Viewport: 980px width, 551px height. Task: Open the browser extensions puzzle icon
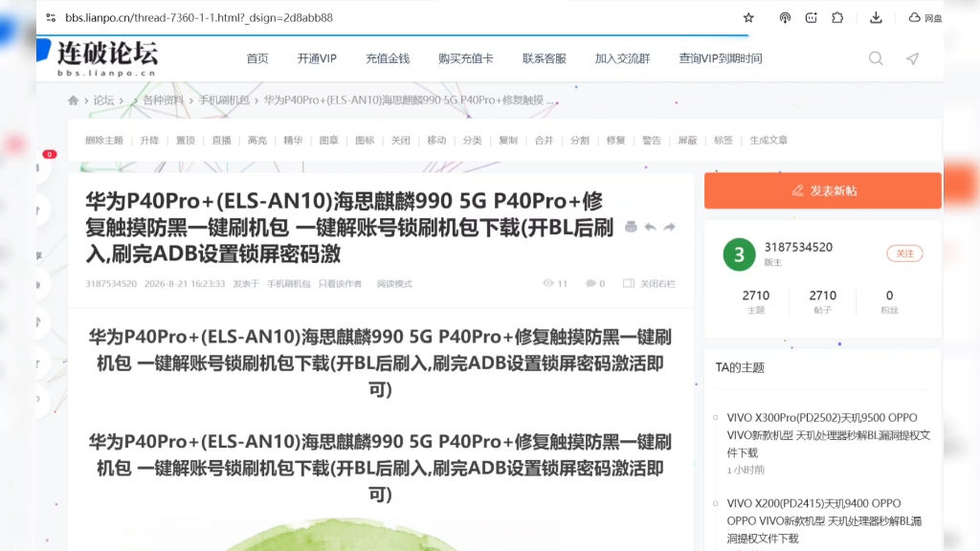tap(837, 17)
